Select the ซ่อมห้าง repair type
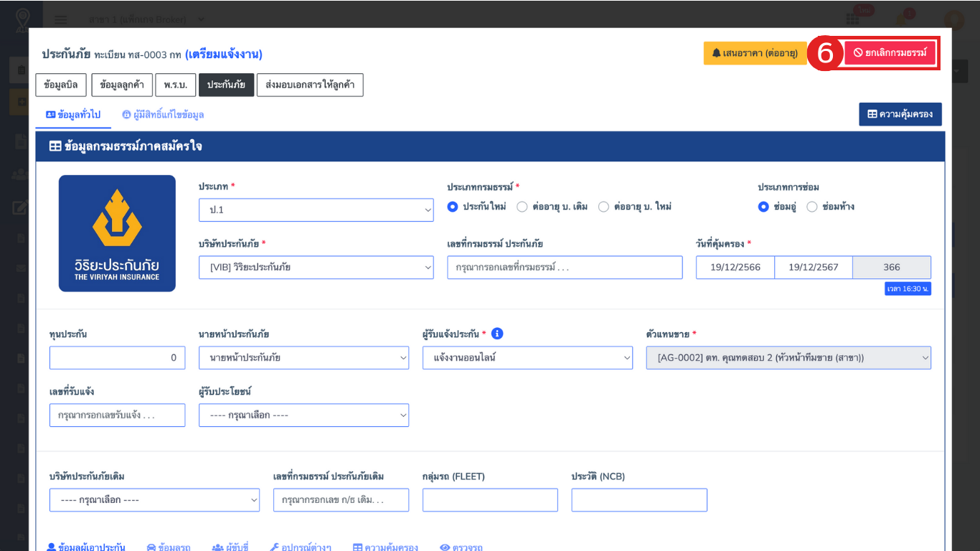 click(812, 207)
